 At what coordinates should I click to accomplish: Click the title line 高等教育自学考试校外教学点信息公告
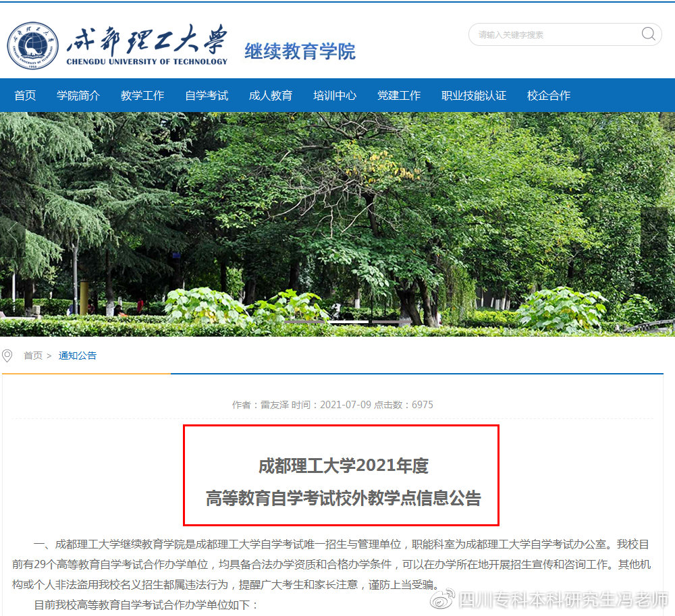point(343,498)
